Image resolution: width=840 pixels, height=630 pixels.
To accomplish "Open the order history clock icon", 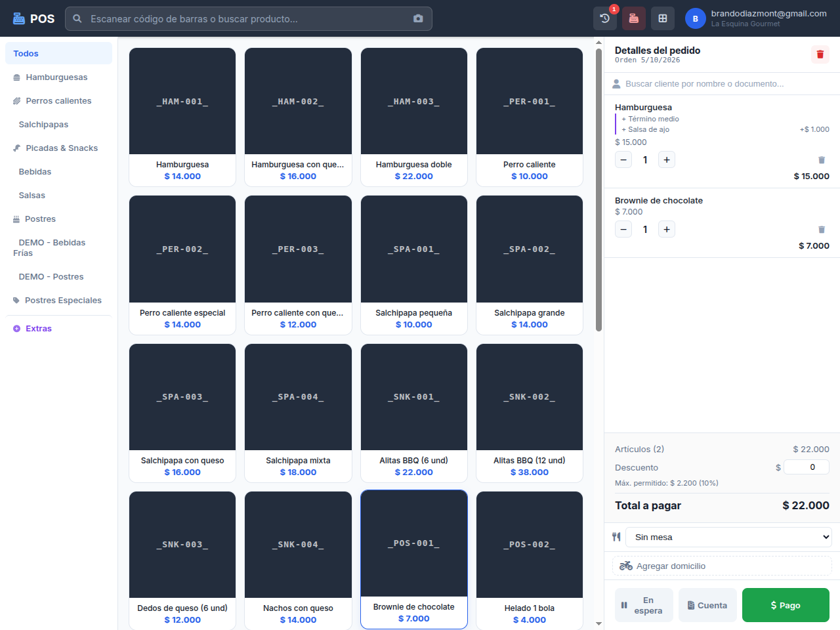I will 605,18.
